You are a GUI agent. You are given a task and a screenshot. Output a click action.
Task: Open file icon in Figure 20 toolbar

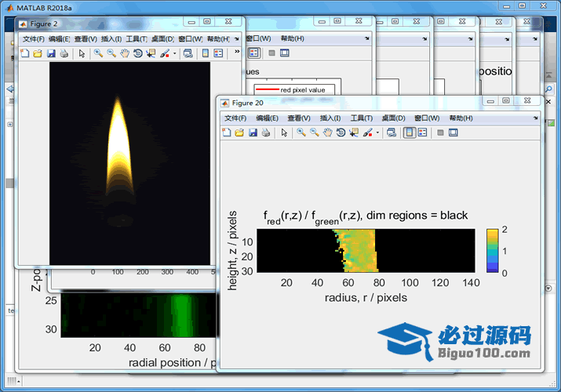pos(239,133)
